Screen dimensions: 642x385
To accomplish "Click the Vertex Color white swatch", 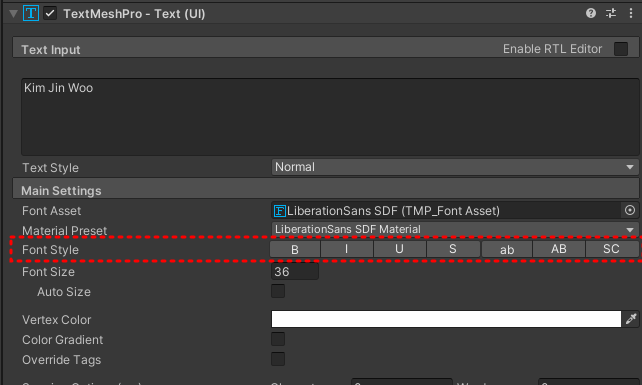I will click(446, 319).
